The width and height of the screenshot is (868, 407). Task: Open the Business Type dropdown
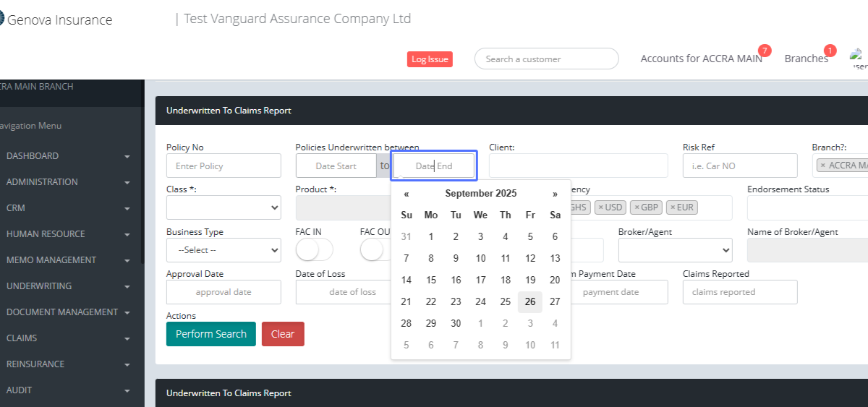(224, 250)
